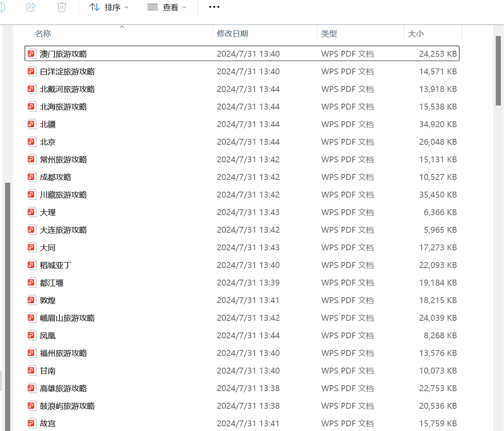The height and width of the screenshot is (431, 504).
Task: Open the 排序 dropdown chevron
Action: click(126, 7)
